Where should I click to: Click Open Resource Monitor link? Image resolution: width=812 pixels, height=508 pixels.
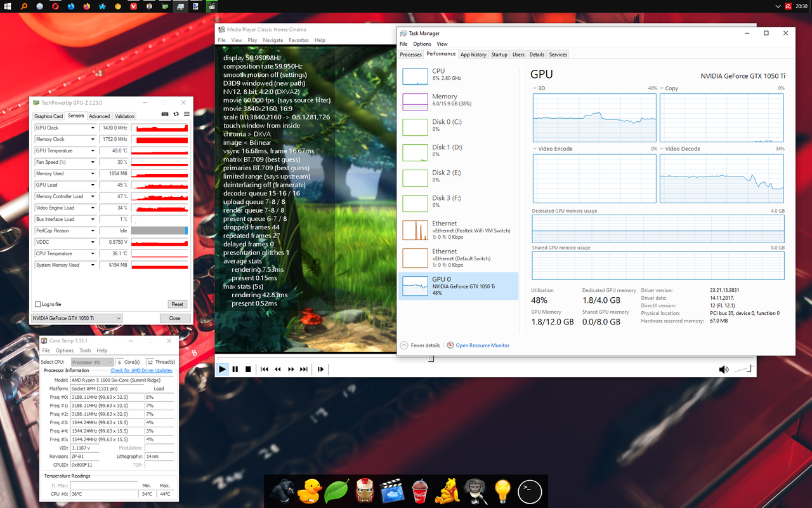click(x=482, y=345)
